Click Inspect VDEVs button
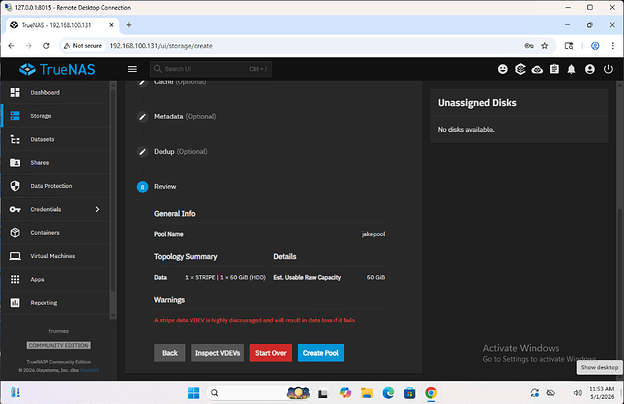 (217, 353)
